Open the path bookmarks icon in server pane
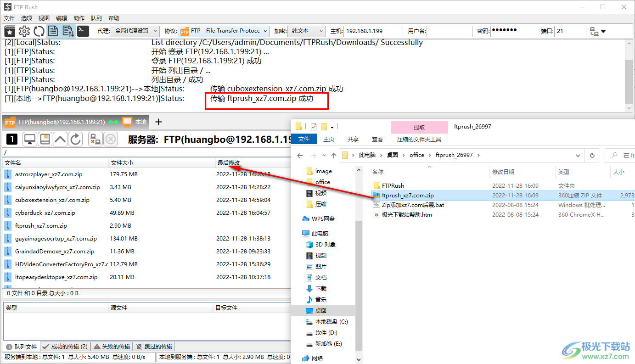Viewport: 635px width, 364px height. coord(45,140)
